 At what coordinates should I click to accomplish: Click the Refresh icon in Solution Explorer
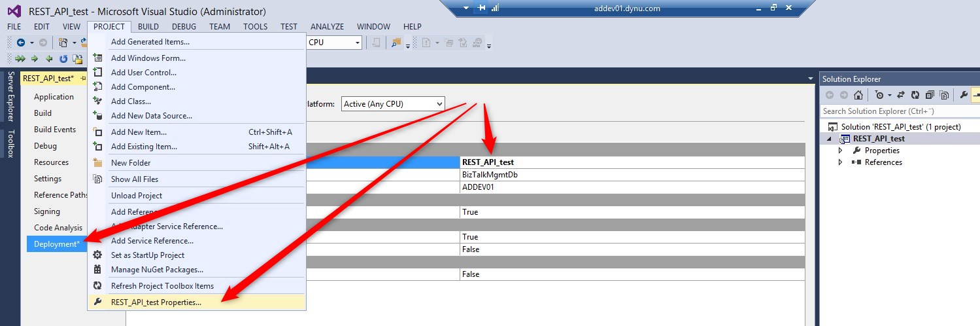[x=915, y=96]
